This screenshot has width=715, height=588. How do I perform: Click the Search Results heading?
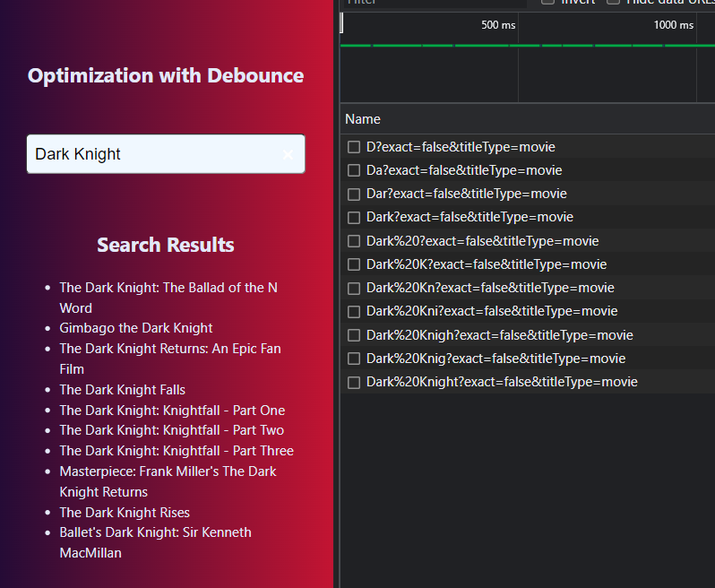[x=166, y=245]
